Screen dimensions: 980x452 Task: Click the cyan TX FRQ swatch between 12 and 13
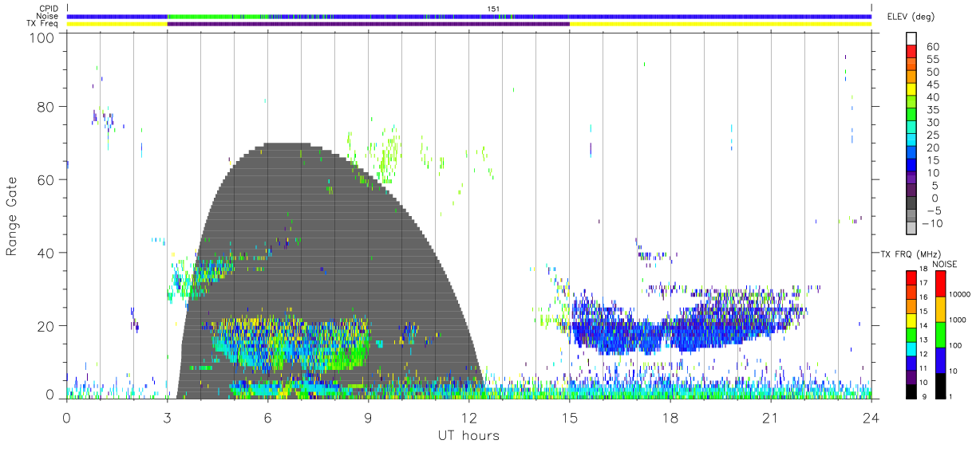(x=911, y=348)
